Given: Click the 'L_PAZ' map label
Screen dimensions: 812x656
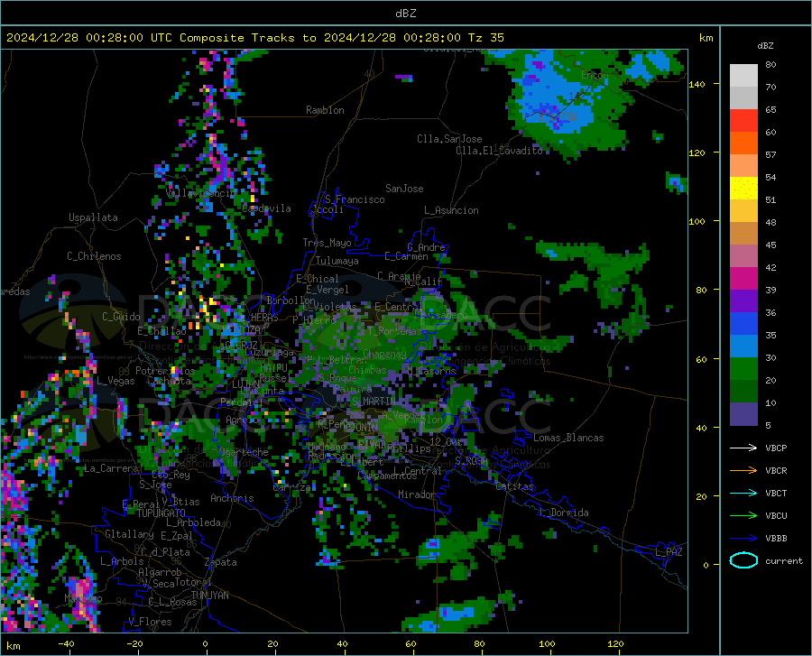Looking at the screenshot, I should coord(669,552).
